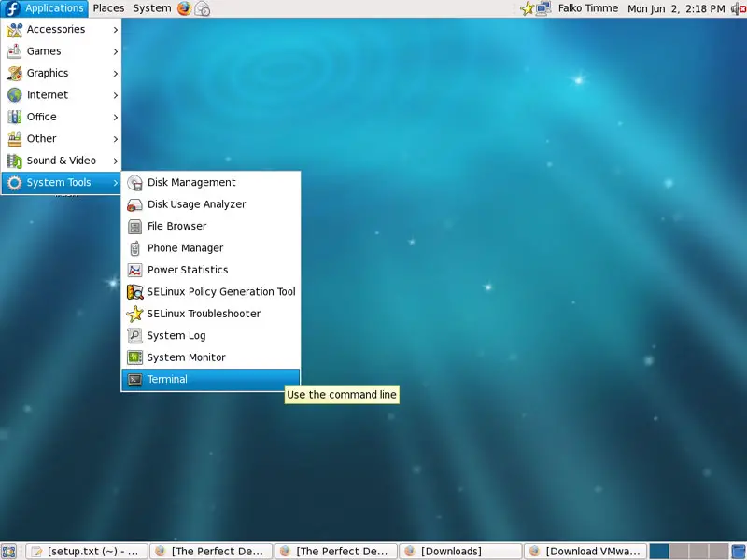Screen dimensions: 747x560
Task: Expand the Other submenu arrow
Action: 115,139
